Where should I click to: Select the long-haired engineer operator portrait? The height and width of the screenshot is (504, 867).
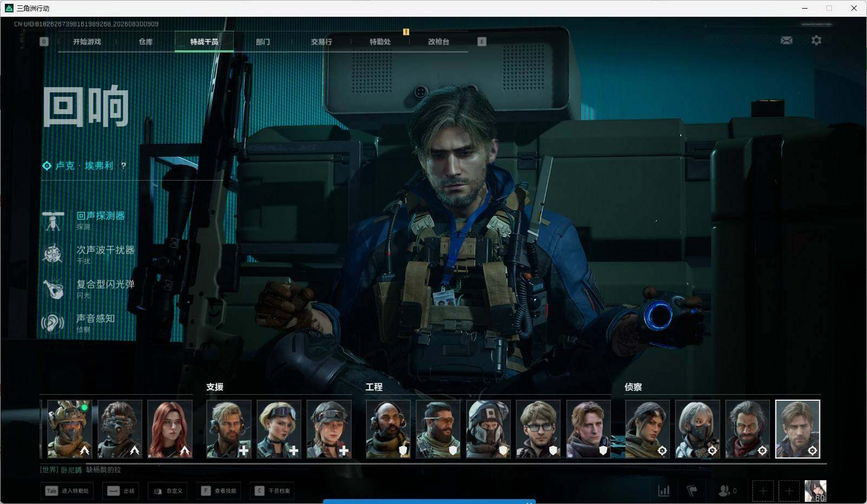tap(588, 429)
